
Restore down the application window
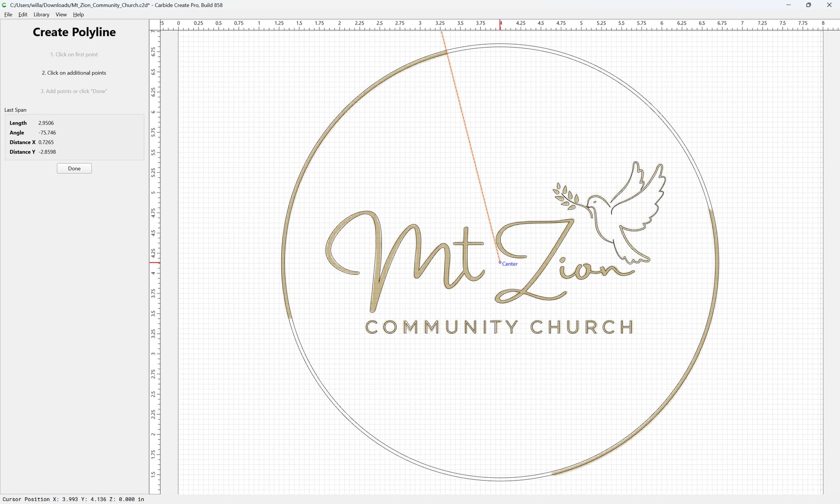808,5
